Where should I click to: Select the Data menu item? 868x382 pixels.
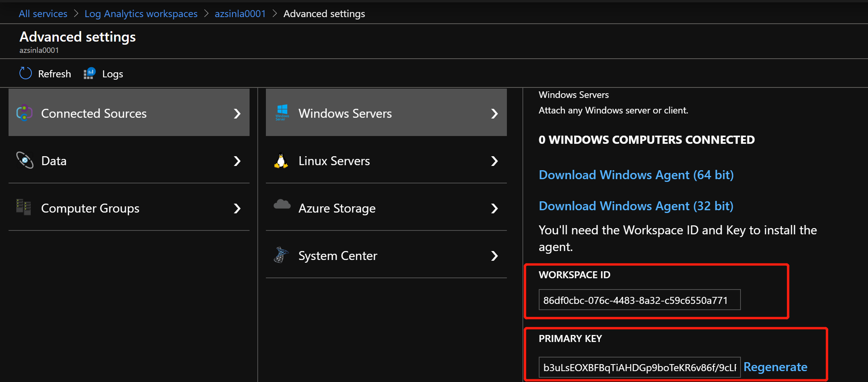[x=129, y=160]
